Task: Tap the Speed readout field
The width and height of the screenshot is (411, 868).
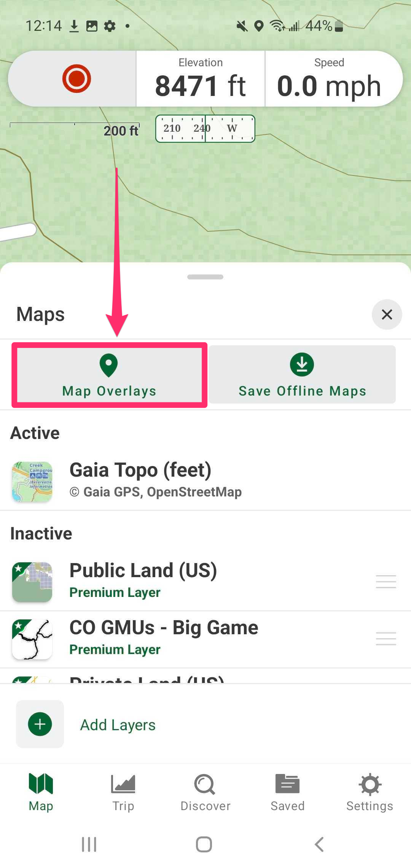Action: tap(330, 79)
